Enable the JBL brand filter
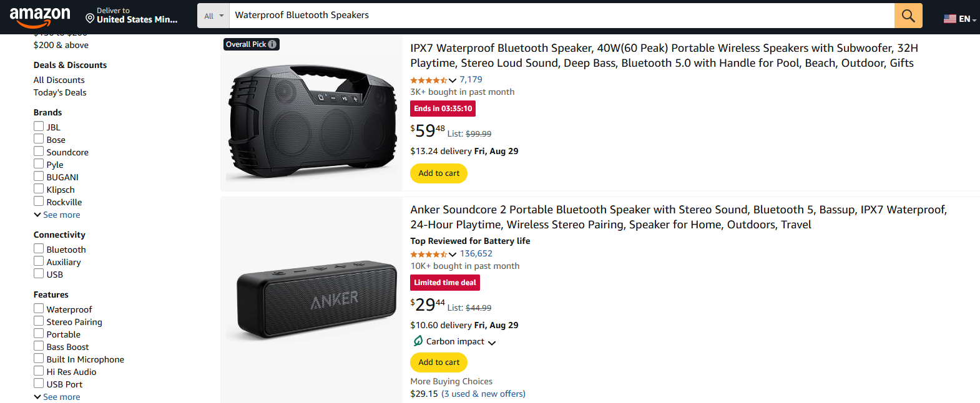 38,126
